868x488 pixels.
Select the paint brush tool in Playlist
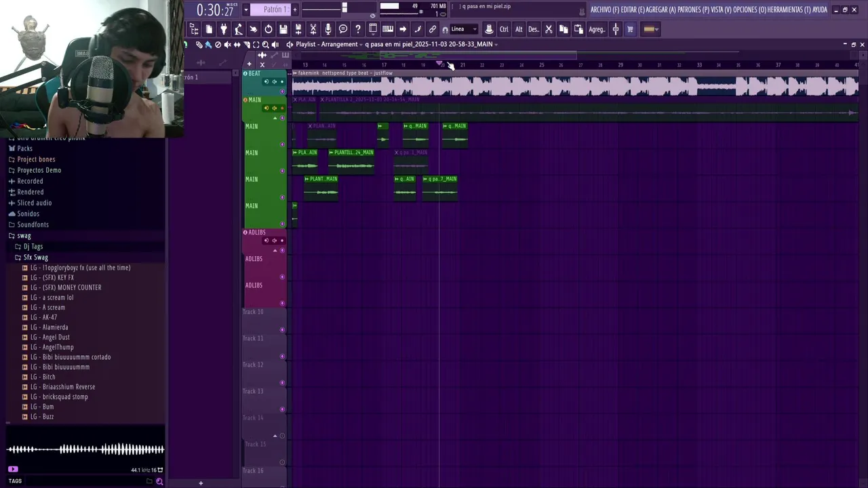click(208, 45)
